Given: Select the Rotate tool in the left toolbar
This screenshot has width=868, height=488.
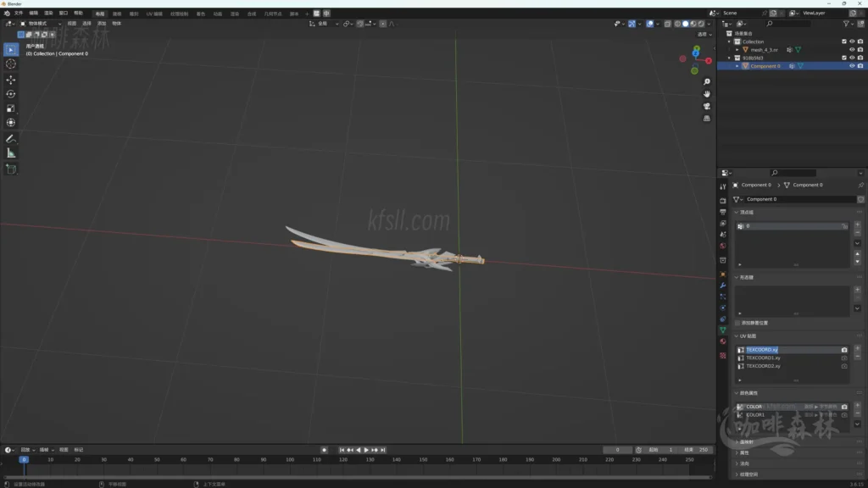Looking at the screenshot, I should pyautogui.click(x=11, y=94).
